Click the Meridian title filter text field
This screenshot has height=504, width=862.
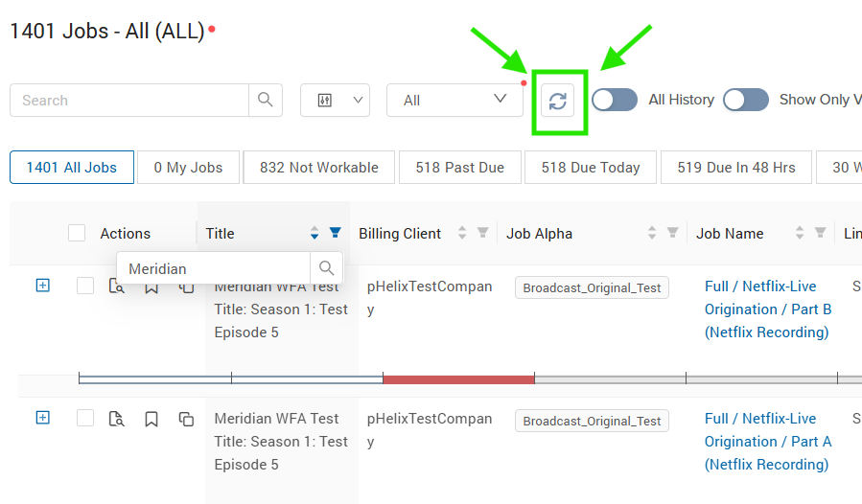(x=213, y=268)
